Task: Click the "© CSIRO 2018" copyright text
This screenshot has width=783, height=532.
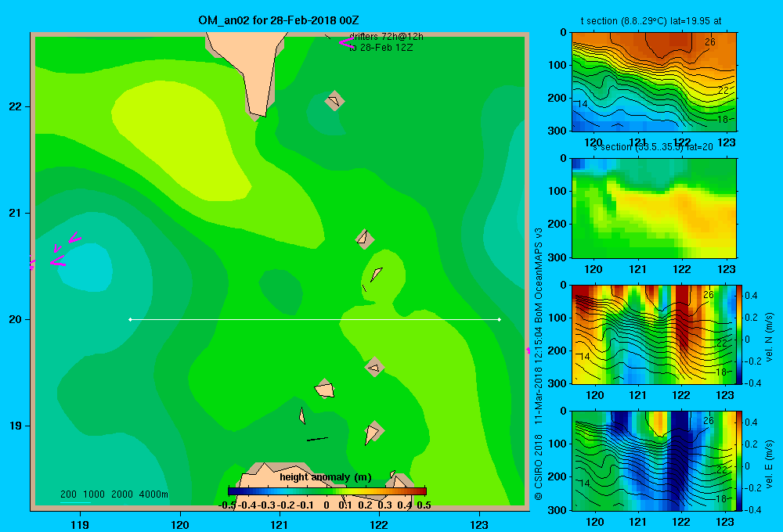Action: pyautogui.click(x=539, y=466)
